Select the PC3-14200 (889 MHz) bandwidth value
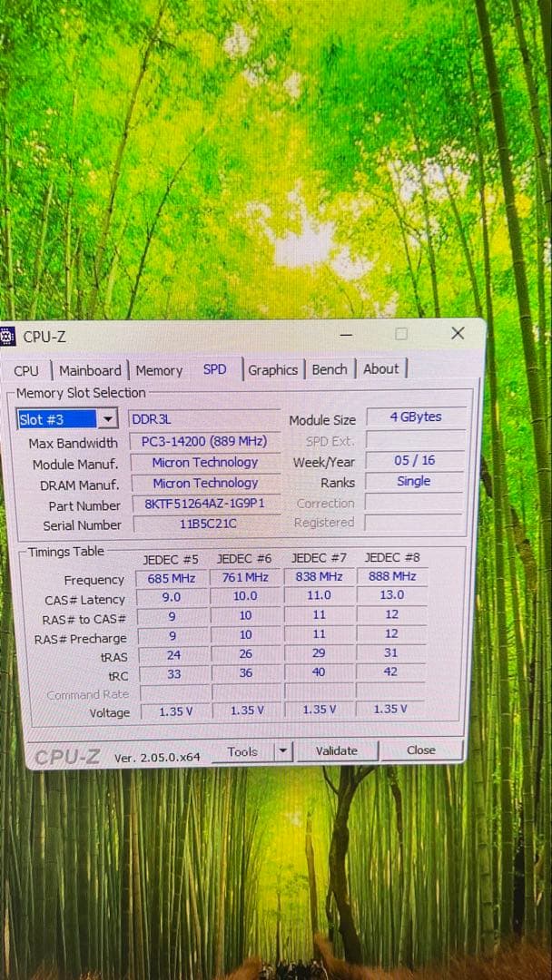This screenshot has width=552, height=980. pyautogui.click(x=203, y=441)
